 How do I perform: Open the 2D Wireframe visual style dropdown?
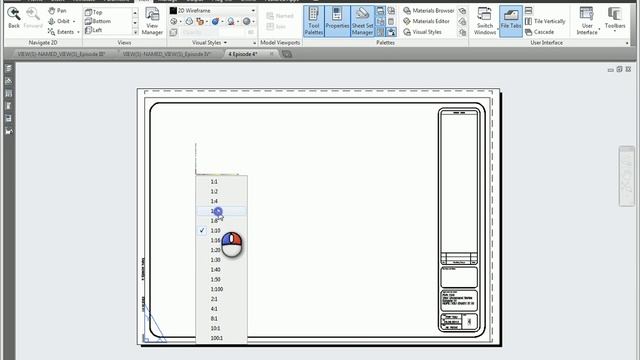[x=213, y=11]
